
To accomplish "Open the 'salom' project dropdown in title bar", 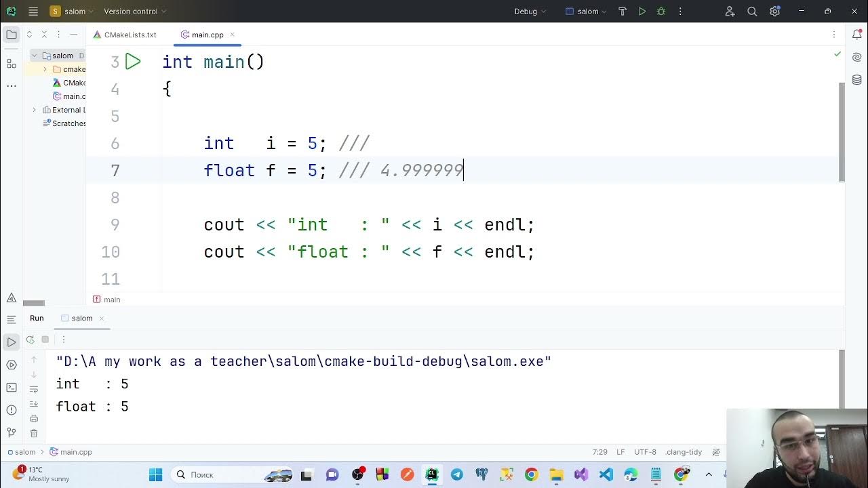I will [73, 12].
